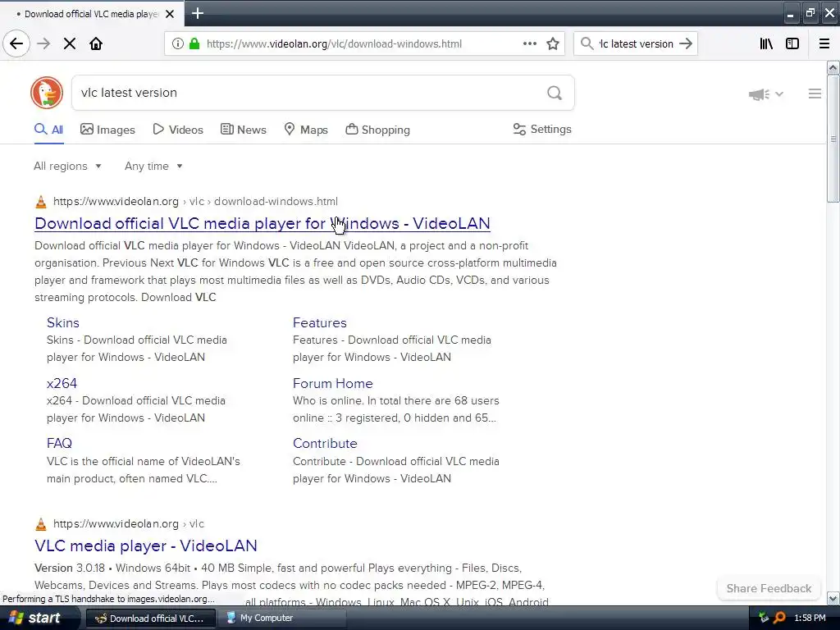Open the browser home page icon
840x630 pixels.
[96, 43]
